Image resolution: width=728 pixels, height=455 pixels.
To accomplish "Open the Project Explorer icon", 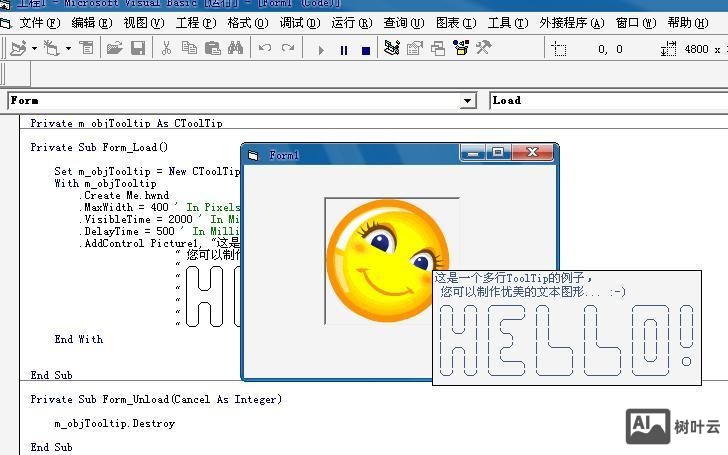I will pos(392,48).
